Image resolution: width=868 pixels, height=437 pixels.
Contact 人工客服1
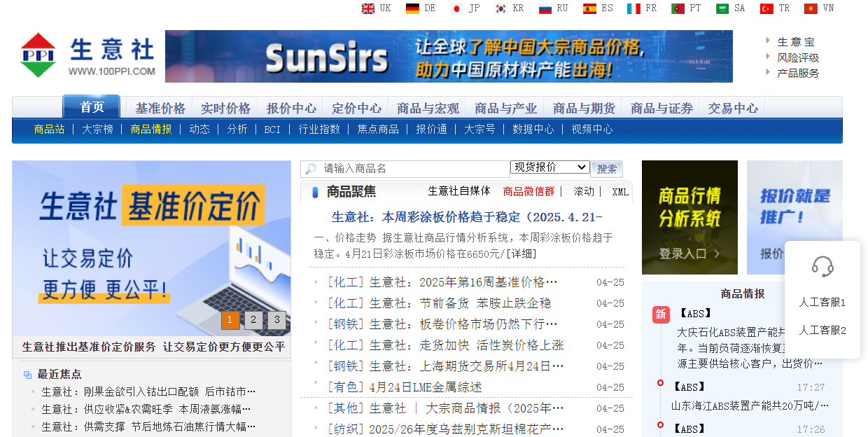[x=822, y=303]
